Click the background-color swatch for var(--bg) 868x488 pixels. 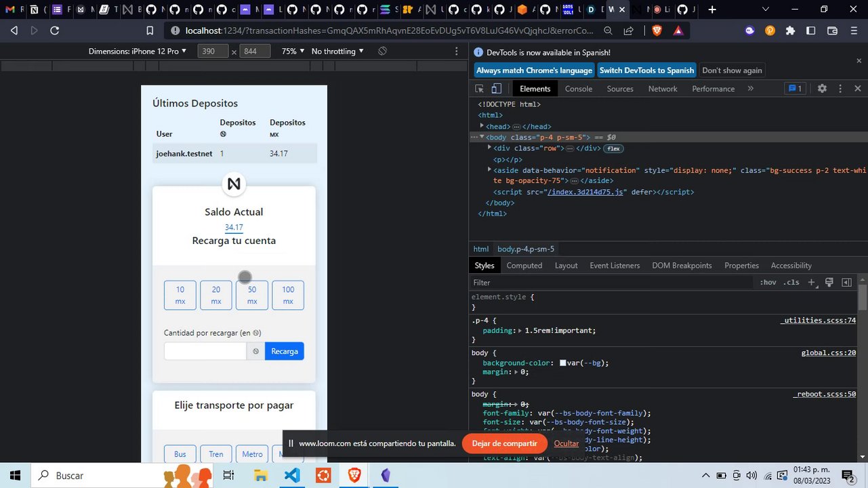[563, 363]
